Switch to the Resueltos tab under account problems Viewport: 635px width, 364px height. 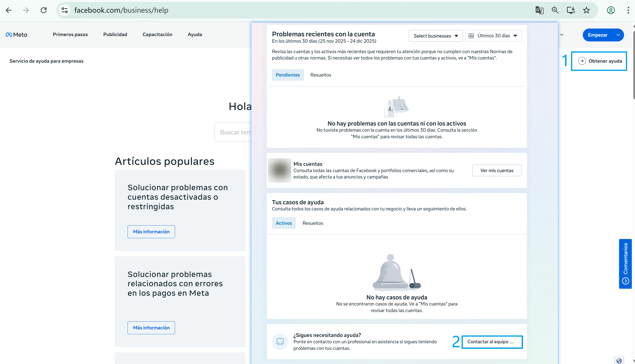320,75
